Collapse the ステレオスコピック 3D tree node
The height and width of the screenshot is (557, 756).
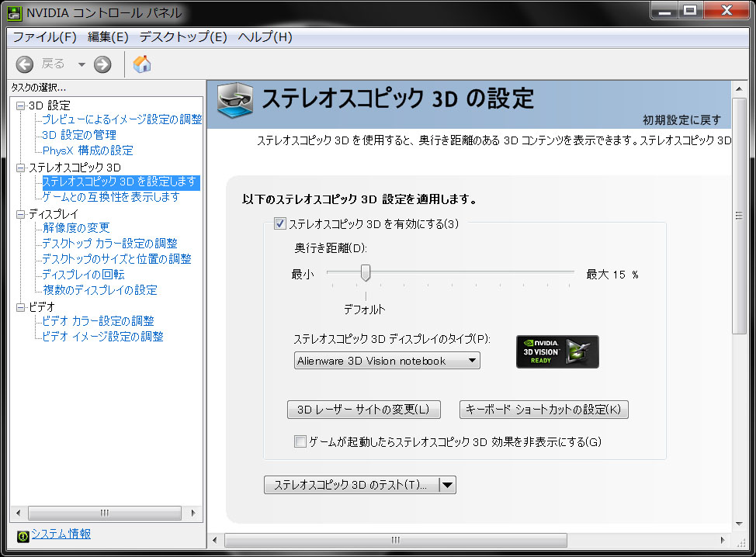coord(20,168)
